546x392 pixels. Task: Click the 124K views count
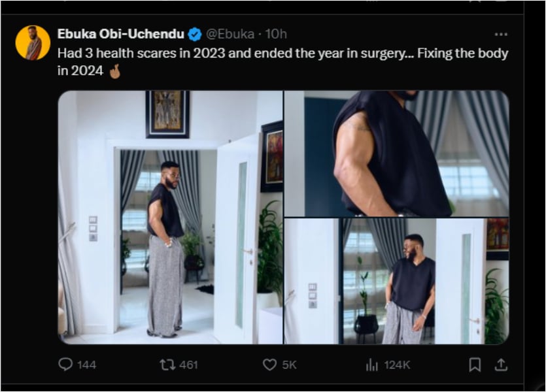(x=395, y=365)
